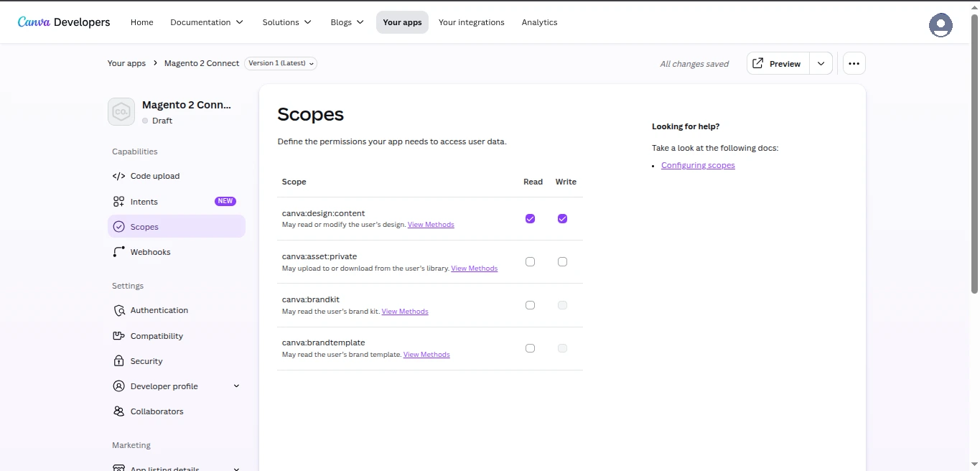Click the Intents grid-plus icon
Screen dimensions: 980x471
click(x=118, y=202)
